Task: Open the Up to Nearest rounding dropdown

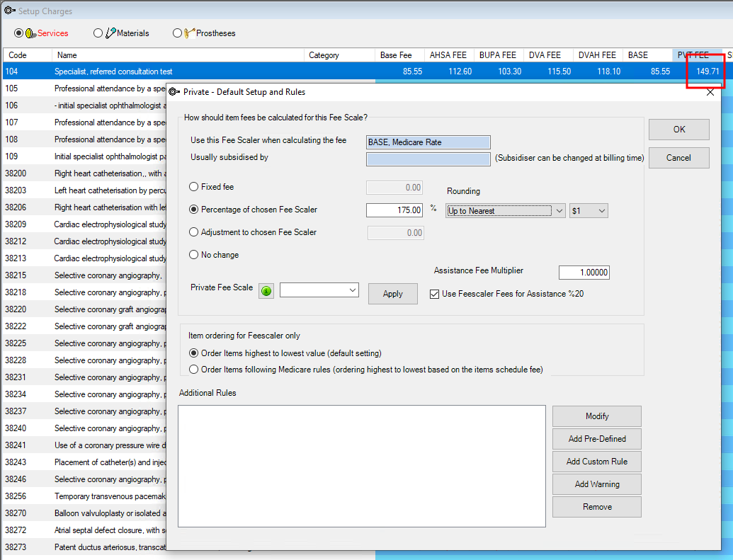Action: point(506,211)
